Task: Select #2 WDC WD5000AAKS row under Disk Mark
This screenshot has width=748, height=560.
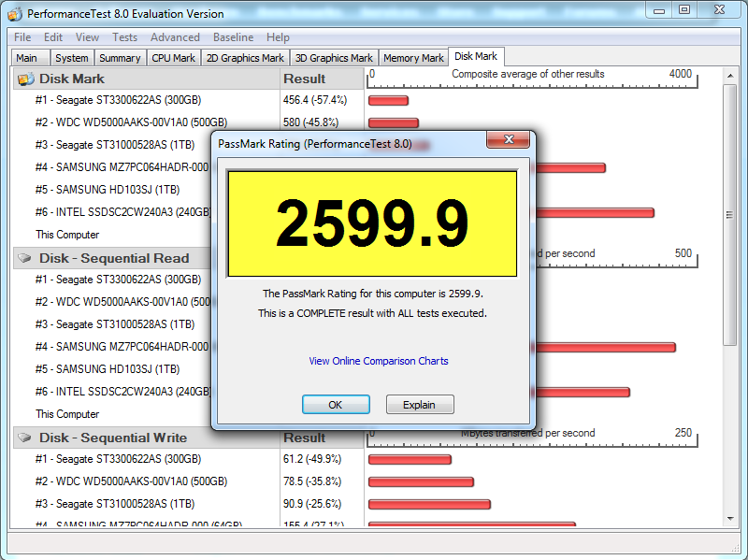Action: [x=131, y=122]
